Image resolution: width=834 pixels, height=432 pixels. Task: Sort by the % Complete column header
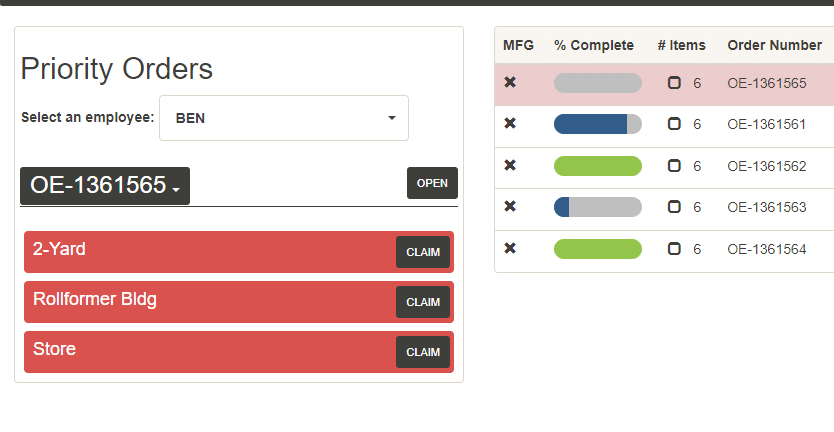[x=594, y=45]
